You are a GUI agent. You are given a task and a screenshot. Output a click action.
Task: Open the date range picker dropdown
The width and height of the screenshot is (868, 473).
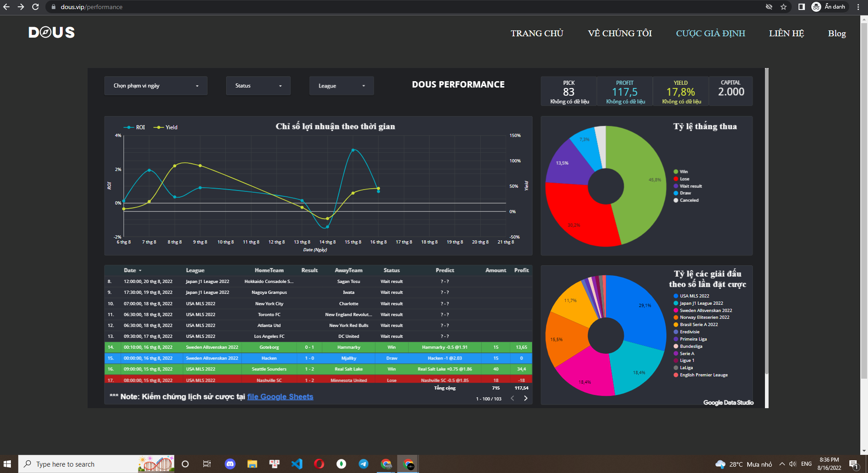pos(156,86)
